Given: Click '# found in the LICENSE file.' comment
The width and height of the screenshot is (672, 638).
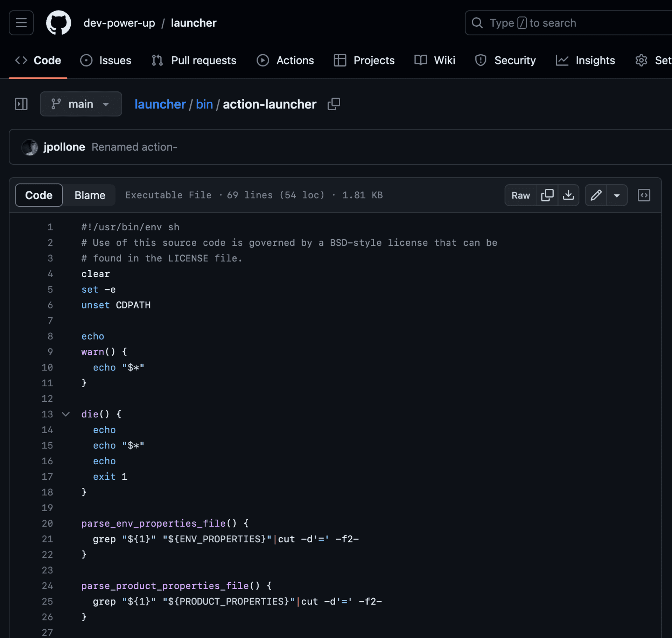Looking at the screenshot, I should click(x=162, y=258).
